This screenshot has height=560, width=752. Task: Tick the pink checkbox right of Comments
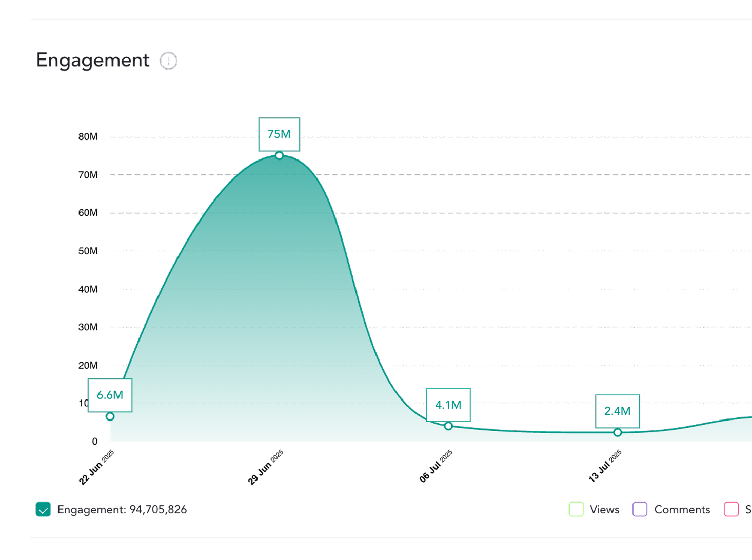pyautogui.click(x=731, y=509)
